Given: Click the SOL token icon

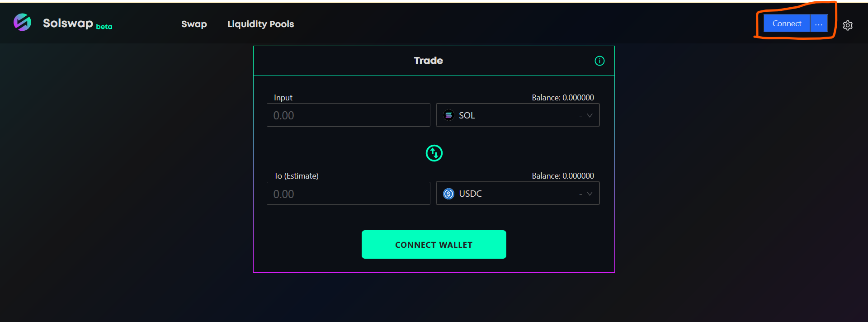Looking at the screenshot, I should [x=448, y=115].
